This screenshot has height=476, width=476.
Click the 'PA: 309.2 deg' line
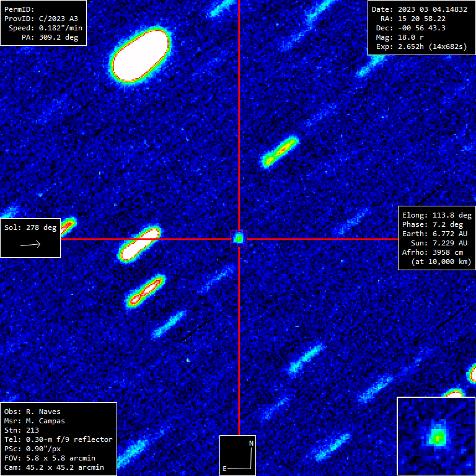tap(50, 37)
